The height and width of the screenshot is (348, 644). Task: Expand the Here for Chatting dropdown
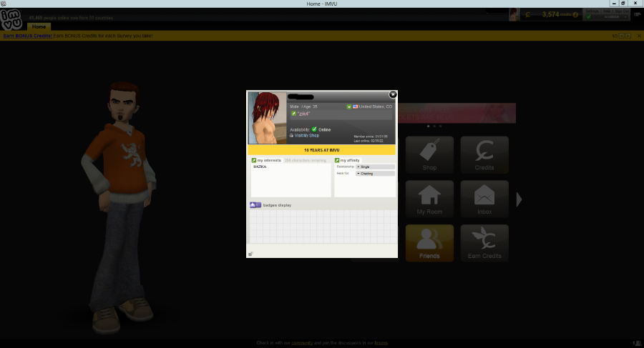point(375,173)
